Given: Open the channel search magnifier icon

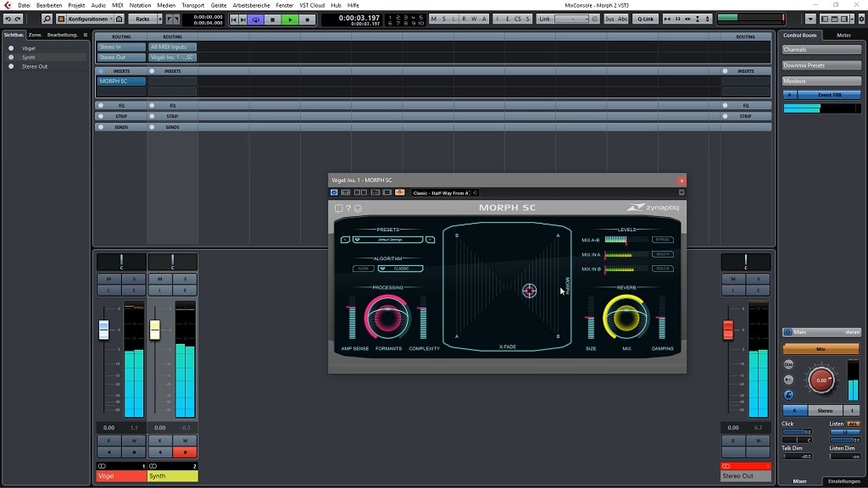Looking at the screenshot, I should coord(47,19).
